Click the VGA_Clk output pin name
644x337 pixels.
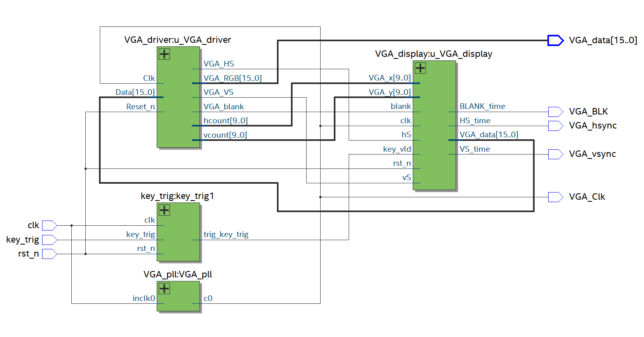point(587,197)
